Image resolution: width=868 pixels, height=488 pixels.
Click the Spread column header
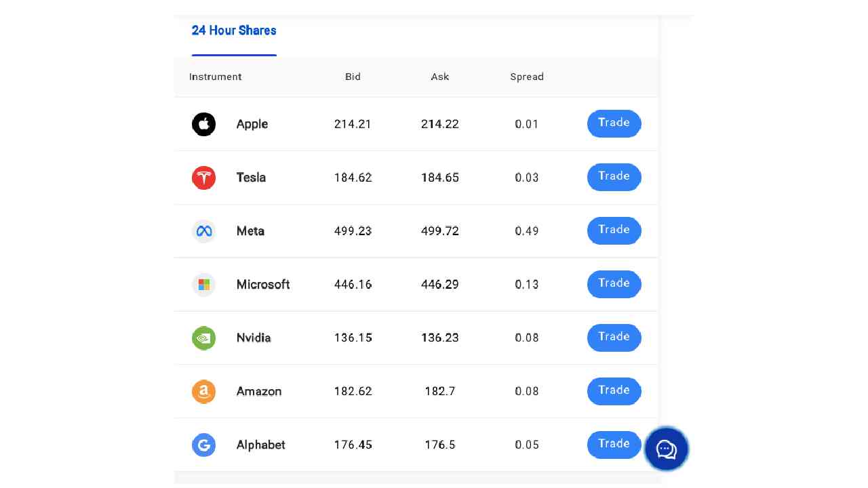pyautogui.click(x=527, y=77)
